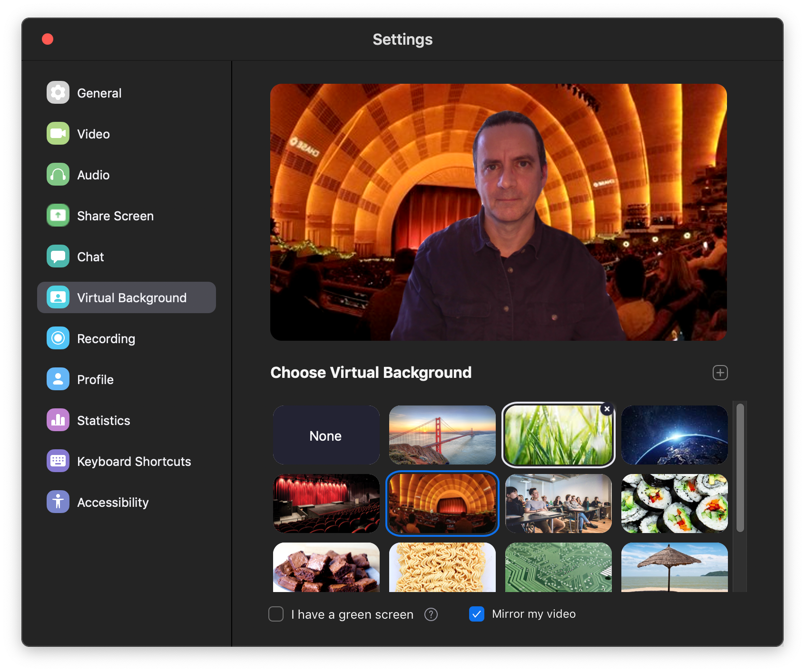Click the General gear icon
Image resolution: width=805 pixels, height=672 pixels.
[x=58, y=92]
